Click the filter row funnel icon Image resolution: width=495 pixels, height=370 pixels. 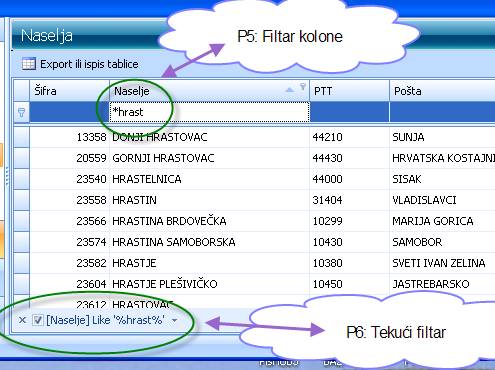coord(22,113)
